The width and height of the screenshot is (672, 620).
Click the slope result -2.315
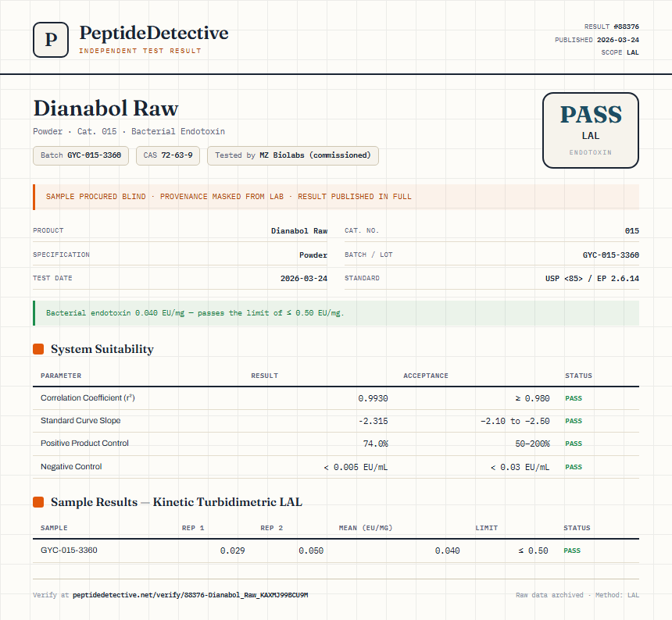click(x=373, y=421)
